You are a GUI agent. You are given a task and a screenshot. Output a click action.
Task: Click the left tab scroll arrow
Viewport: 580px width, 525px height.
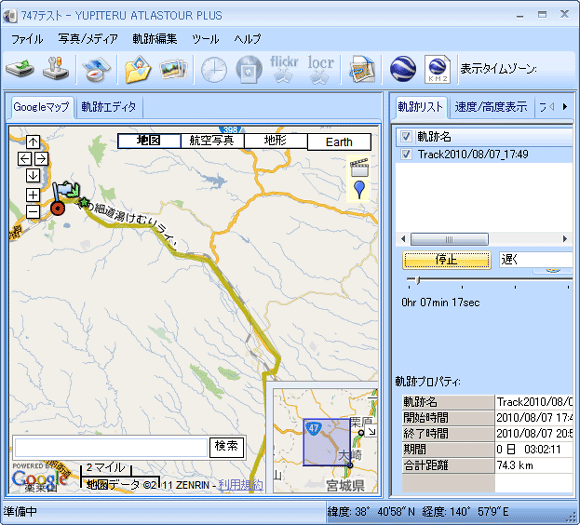click(552, 107)
